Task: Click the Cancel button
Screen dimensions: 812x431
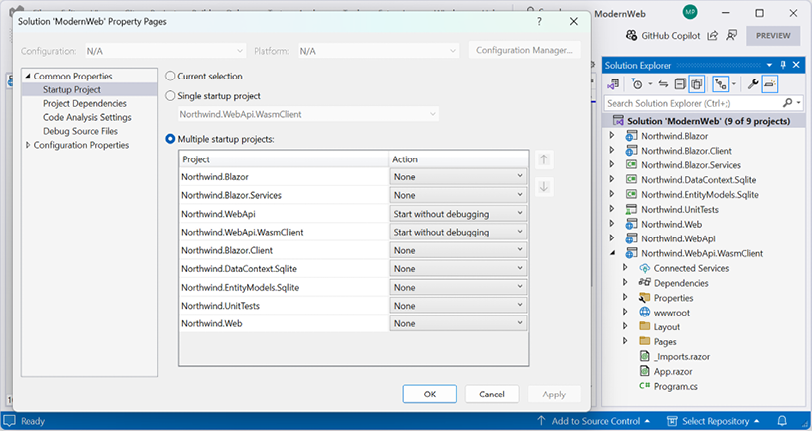Action: coord(492,394)
